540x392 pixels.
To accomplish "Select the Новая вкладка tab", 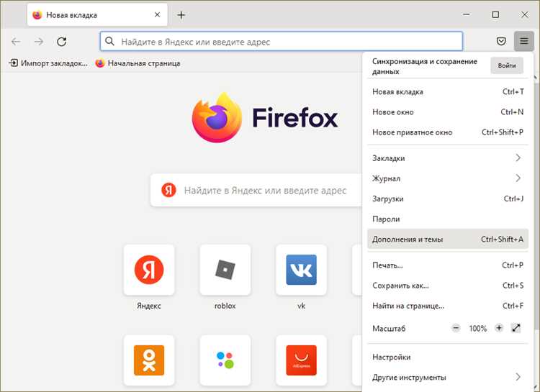I will click(x=97, y=15).
